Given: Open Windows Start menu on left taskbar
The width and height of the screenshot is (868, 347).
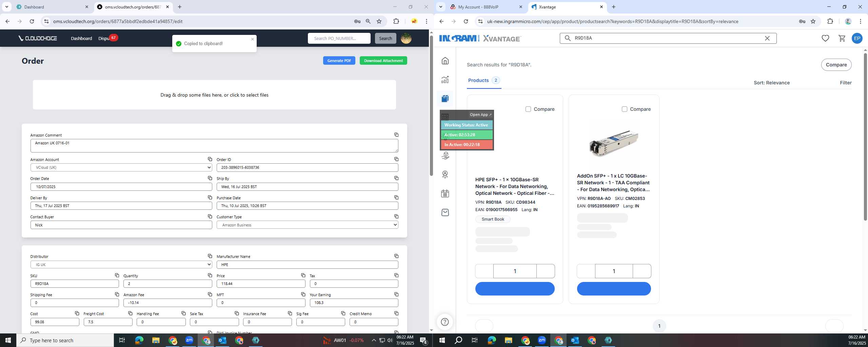Looking at the screenshot, I should click(x=8, y=340).
